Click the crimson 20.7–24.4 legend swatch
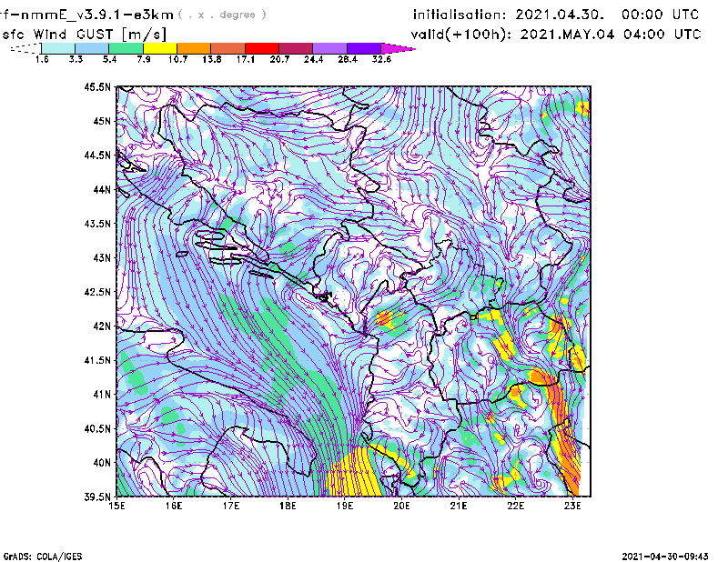Image resolution: width=728 pixels, height=562 pixels. click(x=296, y=48)
